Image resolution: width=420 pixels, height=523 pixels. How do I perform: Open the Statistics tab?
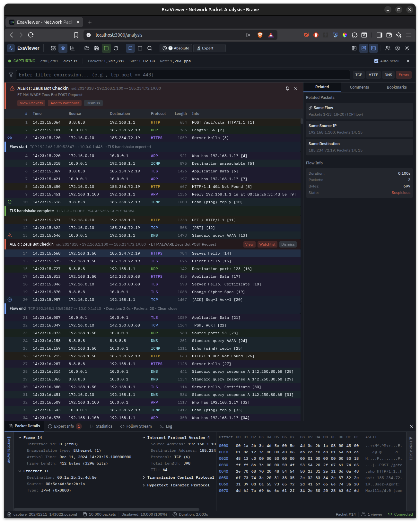point(101,426)
